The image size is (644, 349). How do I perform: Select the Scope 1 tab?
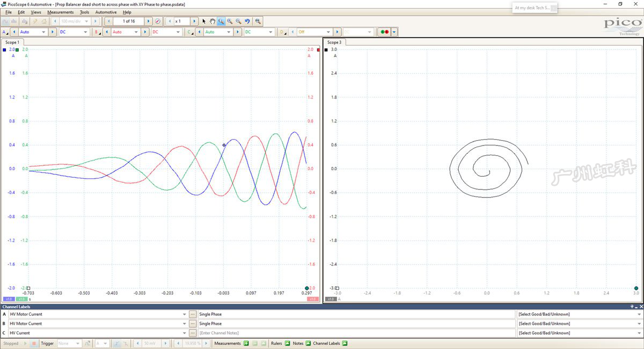[x=12, y=42]
